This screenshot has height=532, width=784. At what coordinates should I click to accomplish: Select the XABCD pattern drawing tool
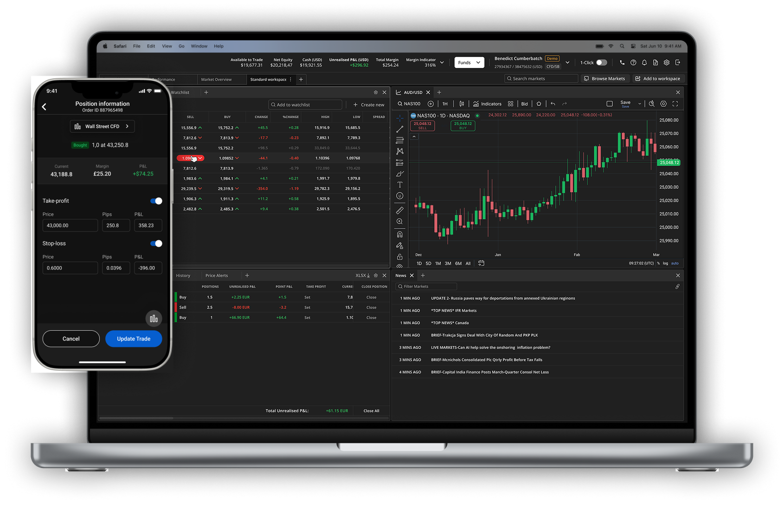pos(399,151)
